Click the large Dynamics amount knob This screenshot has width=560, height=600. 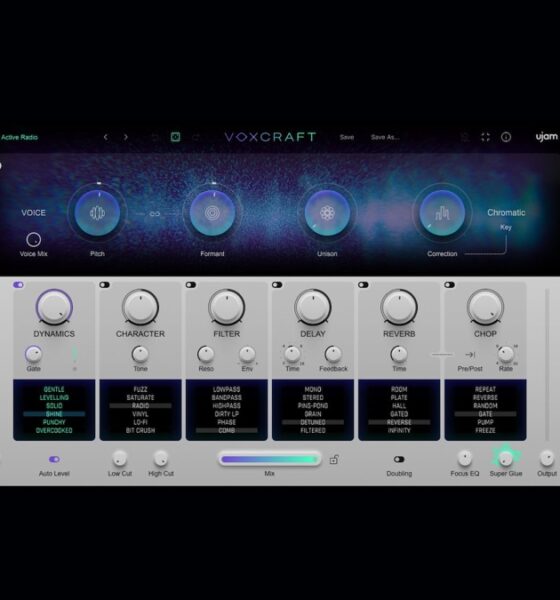point(54,307)
